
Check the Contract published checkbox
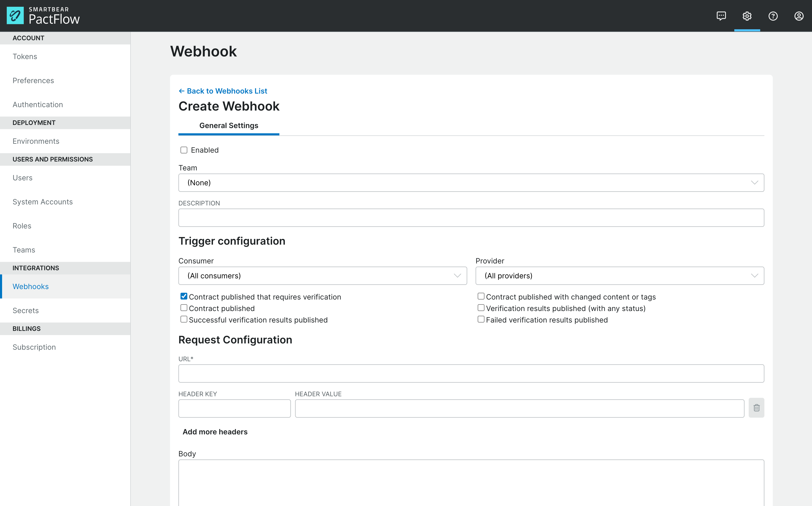pos(184,308)
